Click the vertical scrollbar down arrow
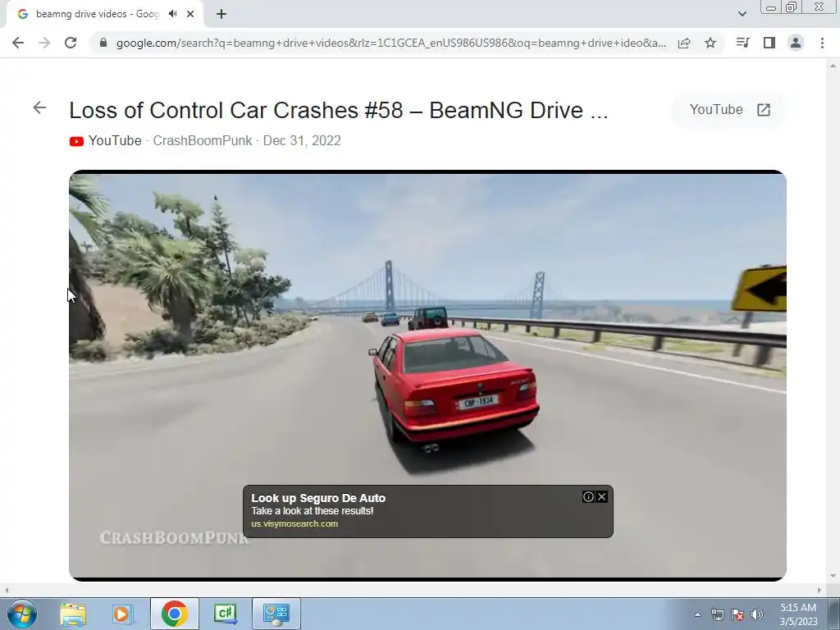The width and height of the screenshot is (840, 630). click(x=833, y=577)
